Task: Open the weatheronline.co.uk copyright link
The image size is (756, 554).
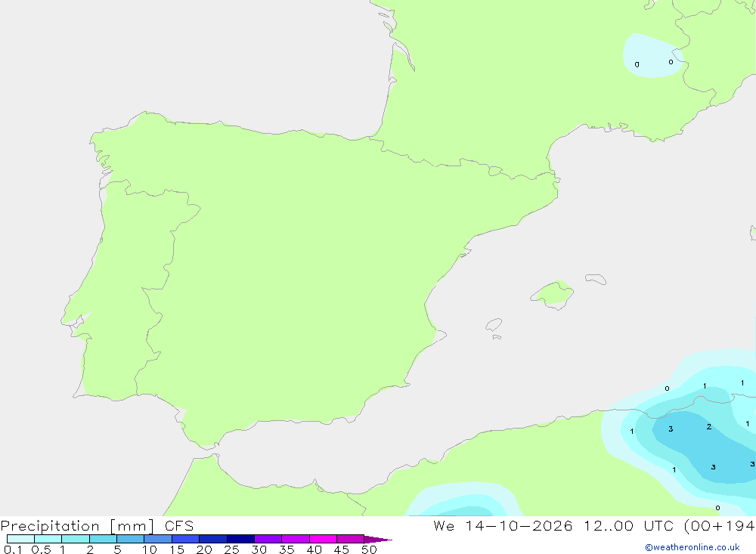Action: click(692, 547)
